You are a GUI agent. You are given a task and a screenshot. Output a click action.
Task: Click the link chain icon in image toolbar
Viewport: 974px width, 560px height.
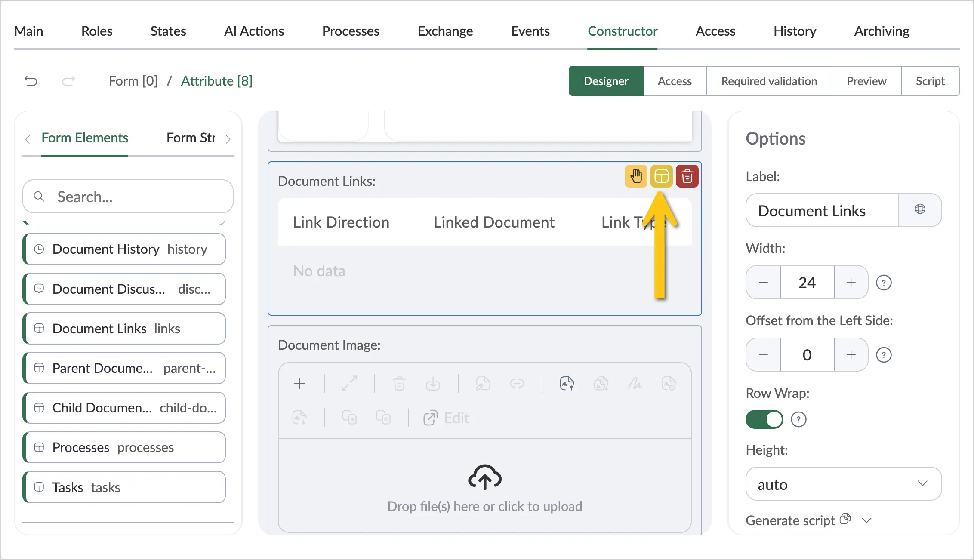tap(517, 383)
